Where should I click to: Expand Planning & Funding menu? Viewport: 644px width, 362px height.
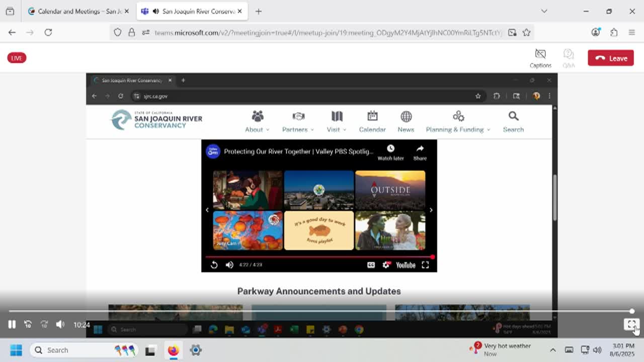pos(458,122)
